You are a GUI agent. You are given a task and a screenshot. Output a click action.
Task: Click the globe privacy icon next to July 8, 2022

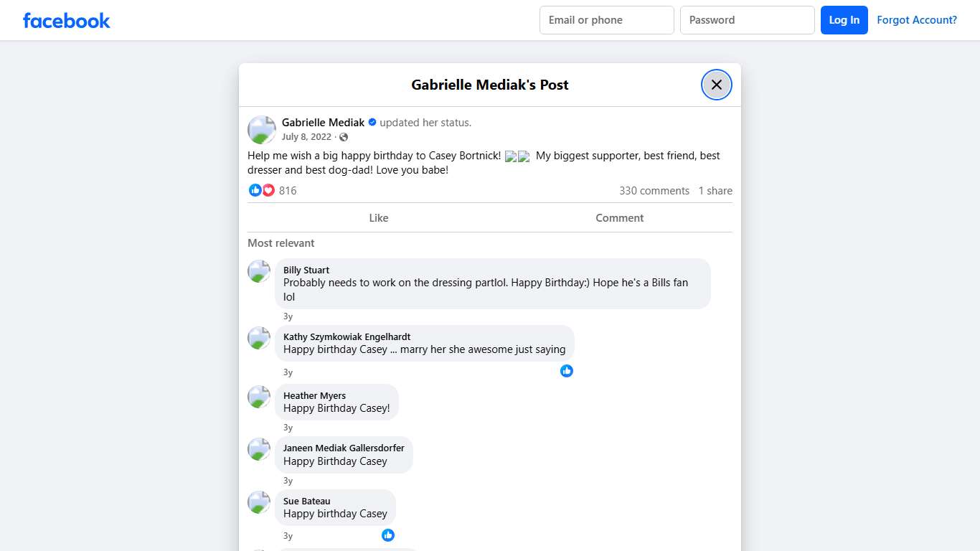pos(343,136)
